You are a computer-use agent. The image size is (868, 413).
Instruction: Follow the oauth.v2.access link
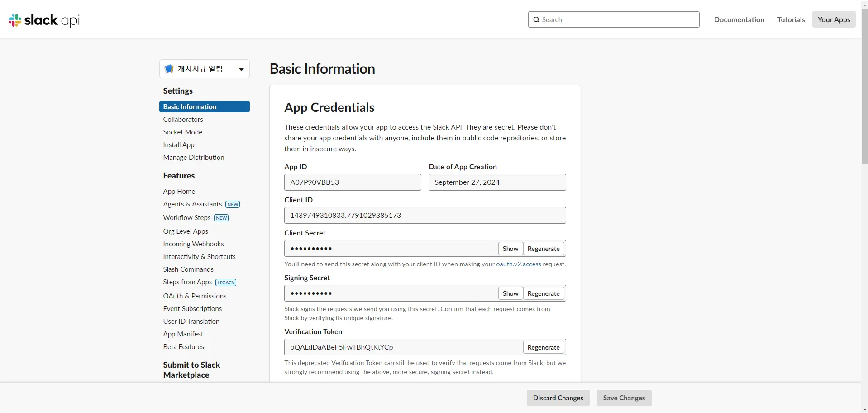[518, 264]
